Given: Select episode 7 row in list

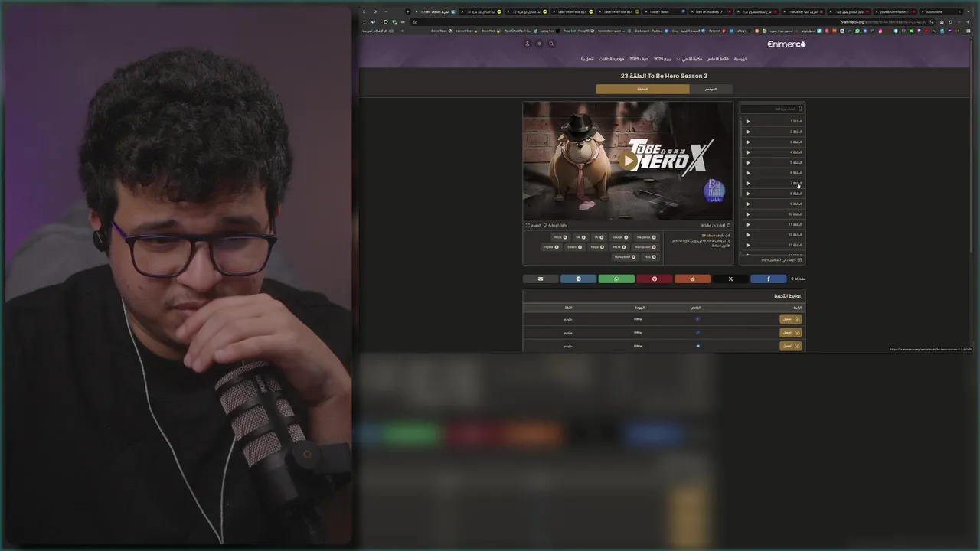Looking at the screenshot, I should (772, 184).
